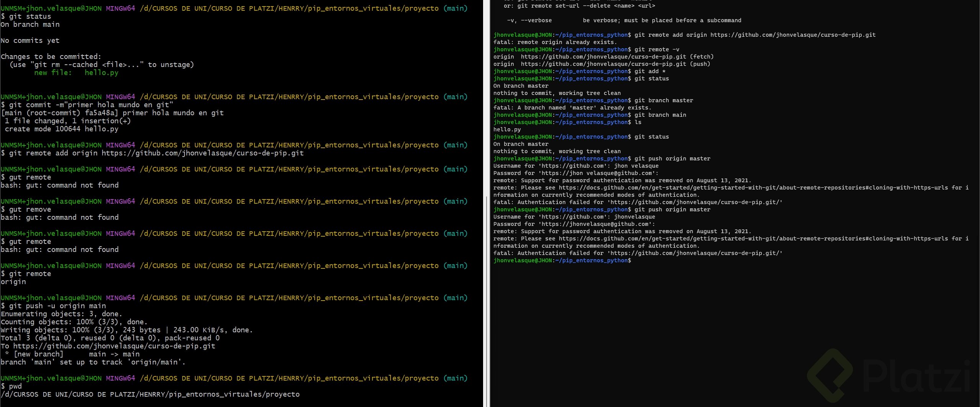Click lone "origin" output in left terminal

coord(13,282)
